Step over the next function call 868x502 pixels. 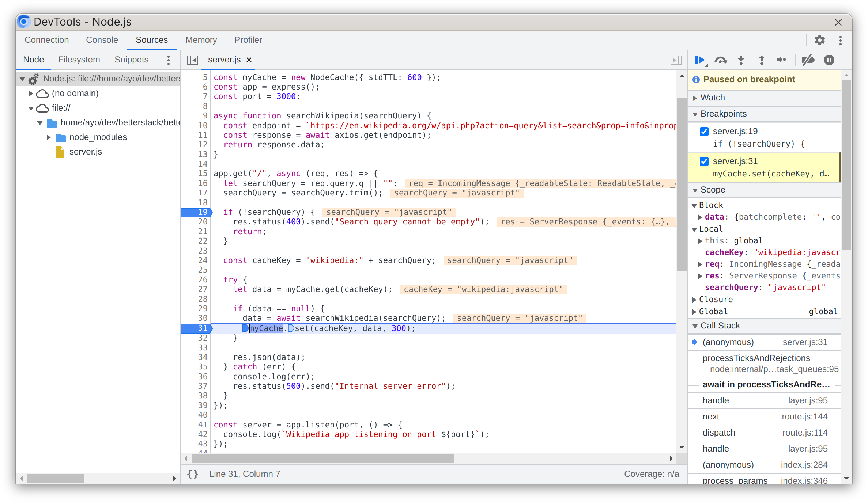tap(721, 60)
